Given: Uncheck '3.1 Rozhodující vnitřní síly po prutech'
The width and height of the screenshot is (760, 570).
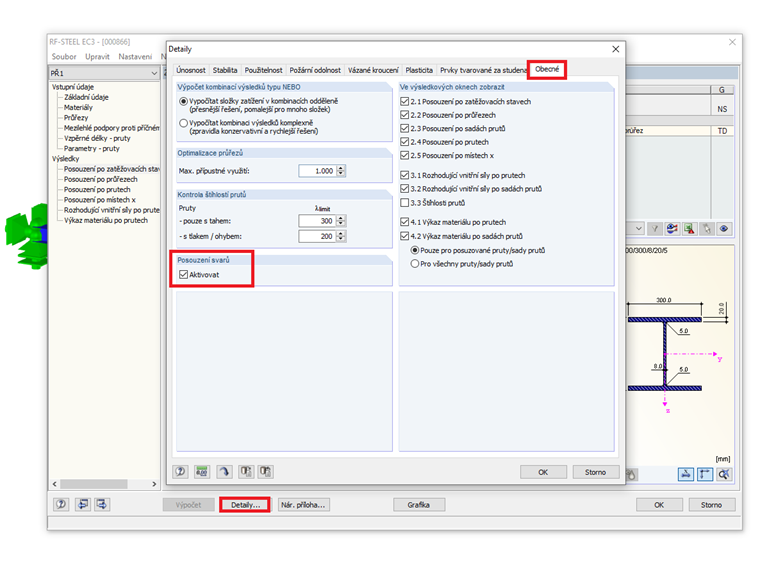Looking at the screenshot, I should 404,175.
